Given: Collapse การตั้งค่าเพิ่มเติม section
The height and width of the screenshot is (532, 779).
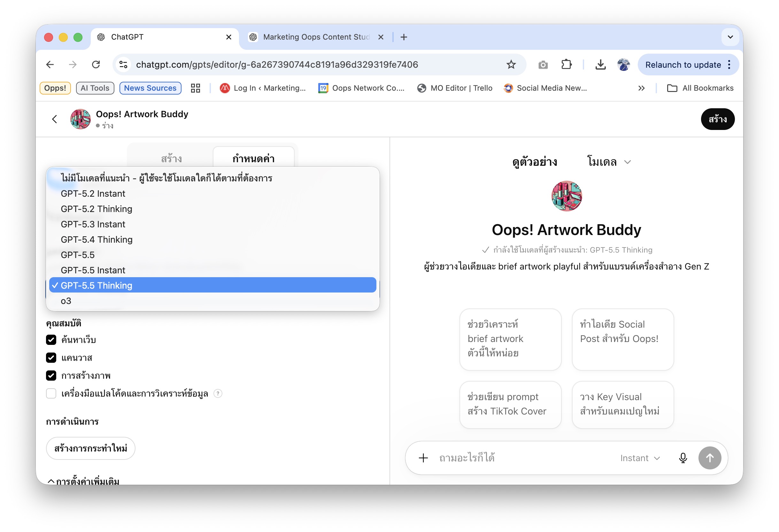Looking at the screenshot, I should coord(83,481).
